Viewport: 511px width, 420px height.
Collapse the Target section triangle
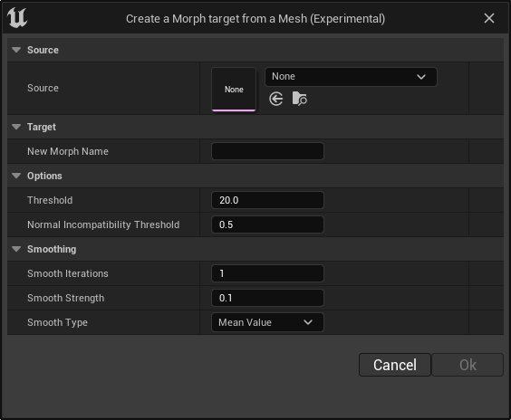(16, 127)
